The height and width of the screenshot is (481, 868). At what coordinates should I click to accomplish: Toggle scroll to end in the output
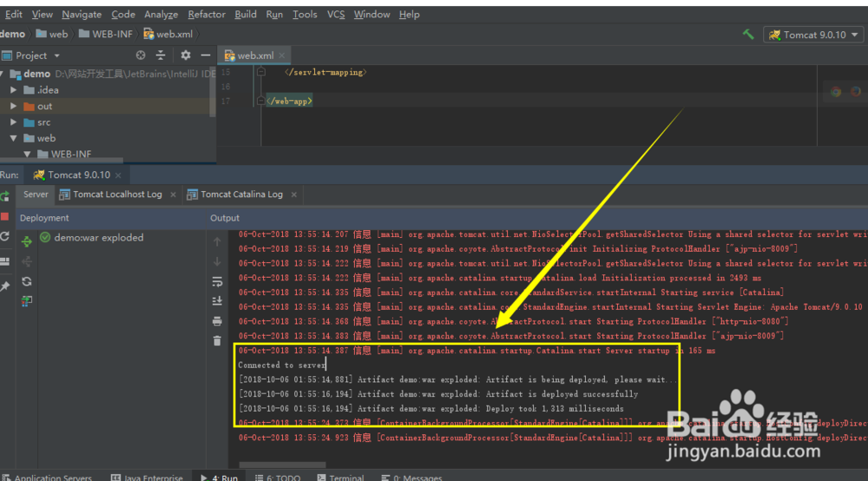(x=217, y=301)
